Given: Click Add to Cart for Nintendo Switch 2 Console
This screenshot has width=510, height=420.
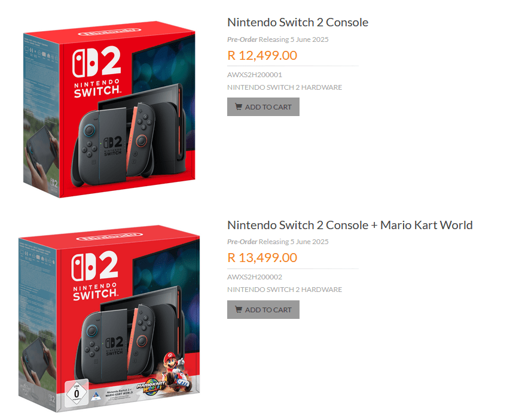Looking at the screenshot, I should (x=263, y=106).
